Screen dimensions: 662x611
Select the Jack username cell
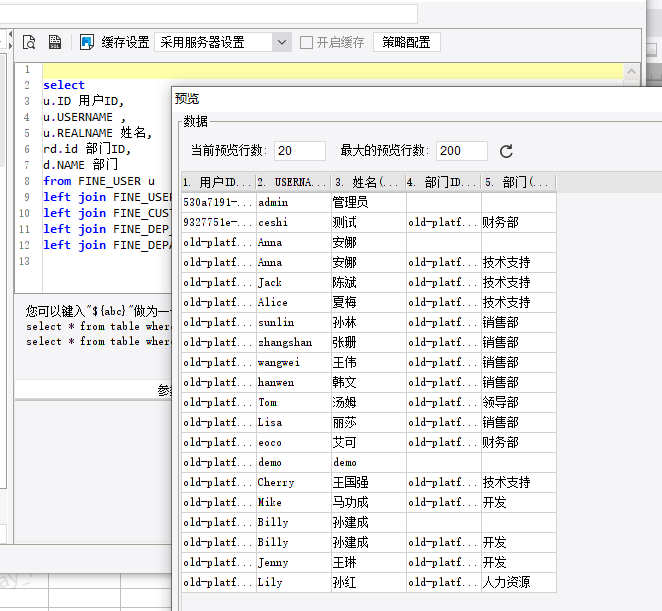pyautogui.click(x=293, y=282)
